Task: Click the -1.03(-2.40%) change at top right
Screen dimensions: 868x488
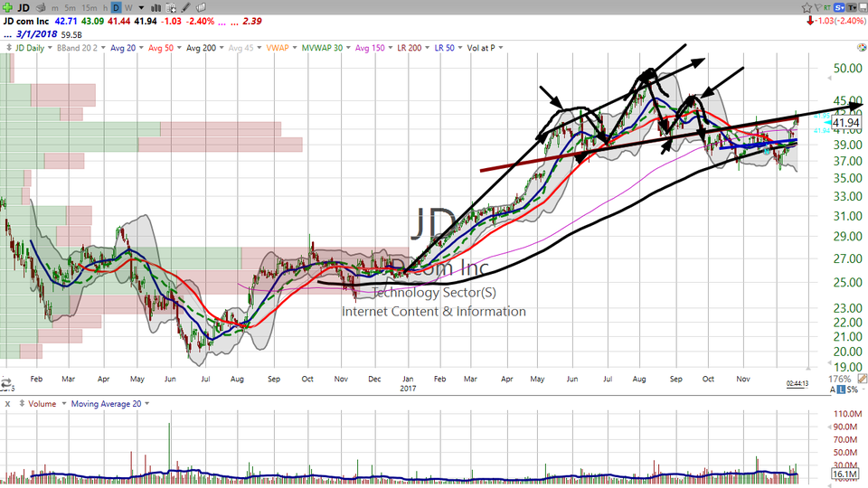Action: click(836, 21)
